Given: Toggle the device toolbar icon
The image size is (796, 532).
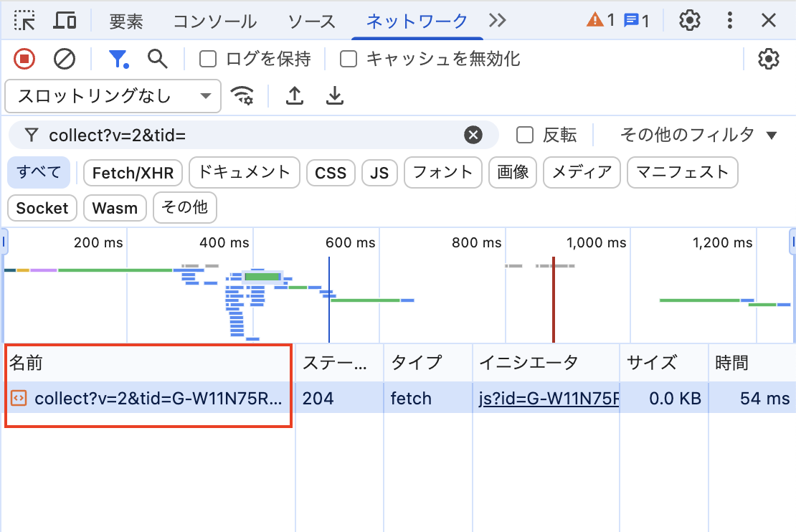Looking at the screenshot, I should [65, 21].
